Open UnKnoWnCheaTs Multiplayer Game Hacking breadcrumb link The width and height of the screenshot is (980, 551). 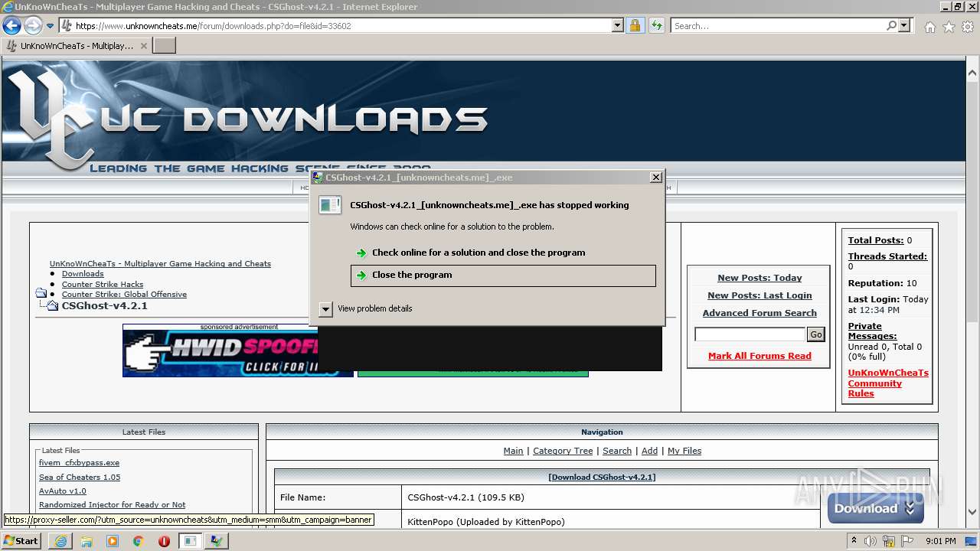click(x=160, y=264)
